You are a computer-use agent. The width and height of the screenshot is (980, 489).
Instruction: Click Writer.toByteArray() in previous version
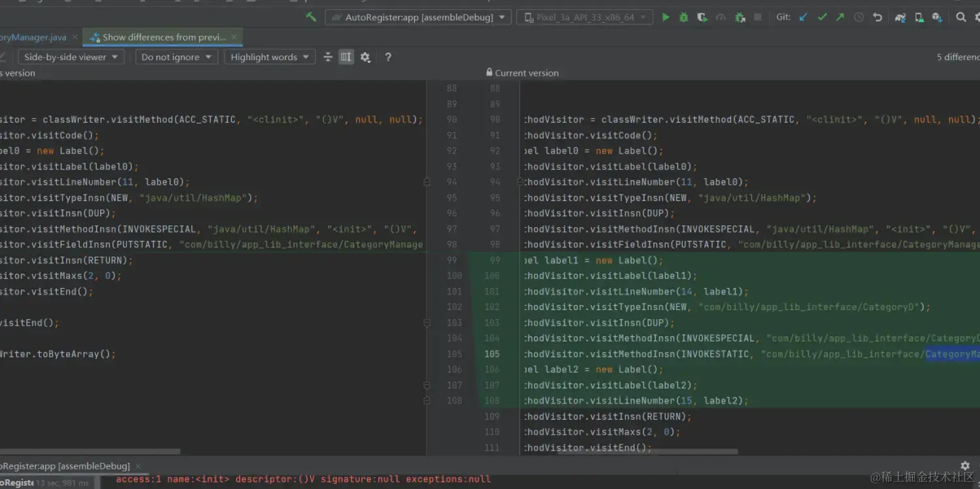point(57,354)
